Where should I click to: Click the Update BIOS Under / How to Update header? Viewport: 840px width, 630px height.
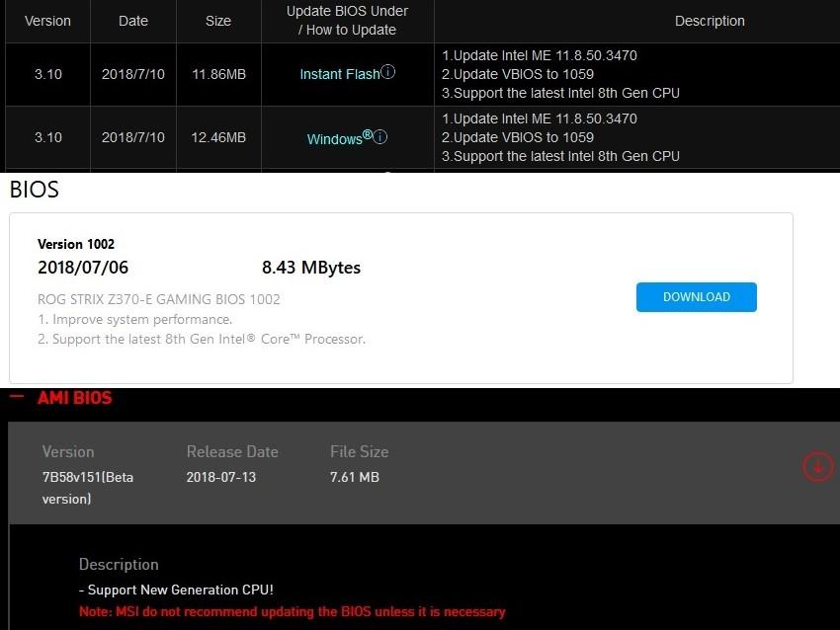(347, 21)
